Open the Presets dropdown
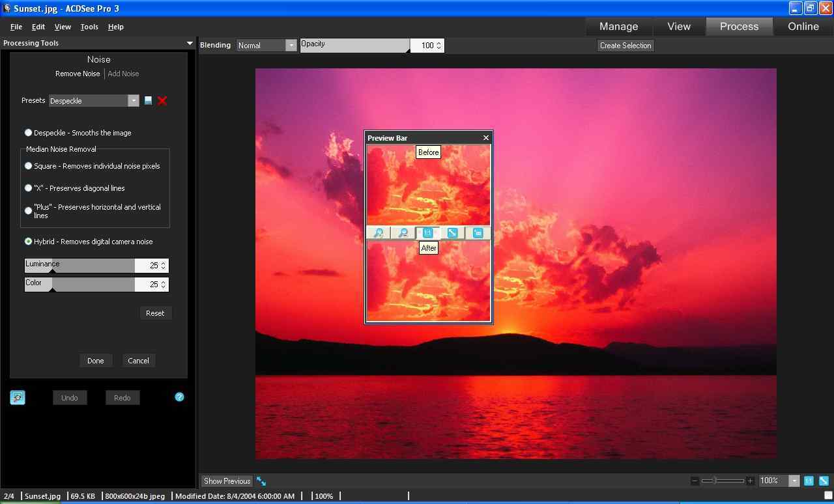This screenshot has height=504, width=834. point(134,101)
